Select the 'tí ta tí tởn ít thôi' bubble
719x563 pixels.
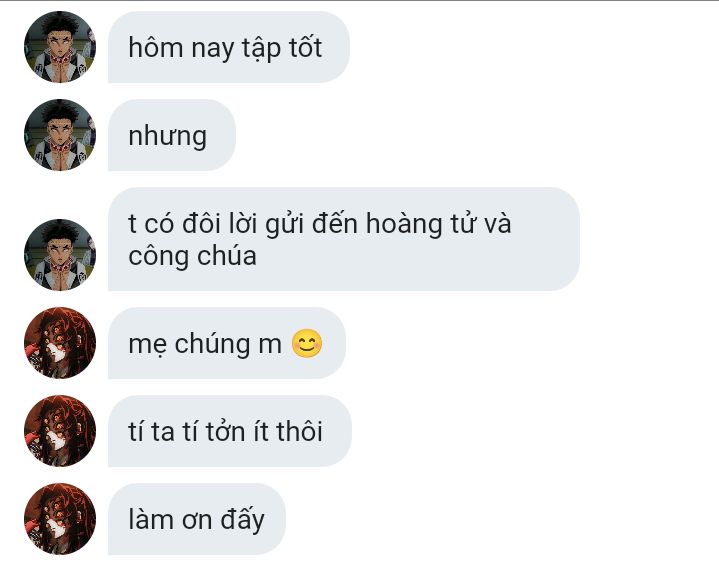pyautogui.click(x=230, y=431)
